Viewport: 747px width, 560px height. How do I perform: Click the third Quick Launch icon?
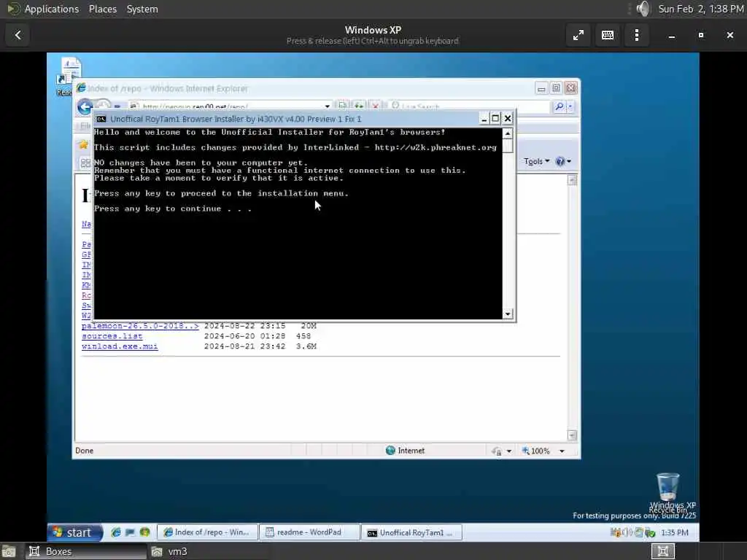pos(145,532)
